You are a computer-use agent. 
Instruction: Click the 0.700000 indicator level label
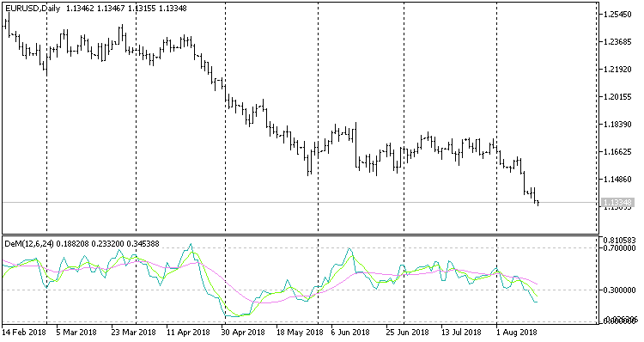pos(619,247)
